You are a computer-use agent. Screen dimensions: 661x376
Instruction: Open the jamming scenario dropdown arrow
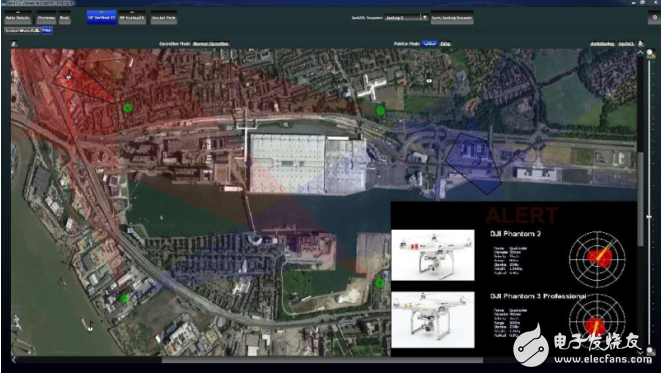point(425,18)
